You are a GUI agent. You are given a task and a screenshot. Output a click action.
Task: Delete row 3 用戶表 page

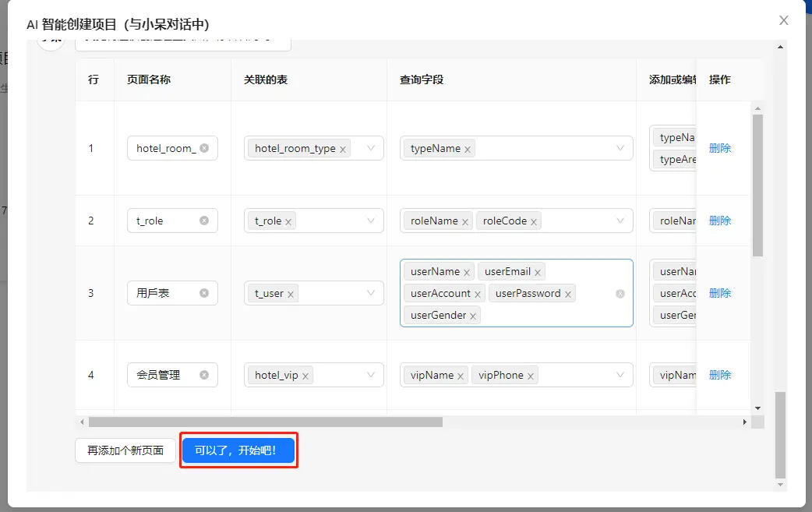coord(720,293)
